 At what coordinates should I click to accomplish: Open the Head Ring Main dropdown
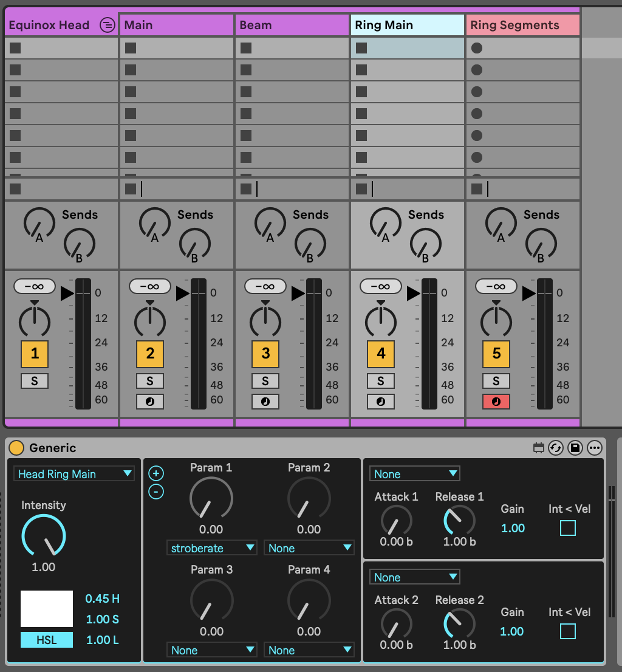point(74,474)
